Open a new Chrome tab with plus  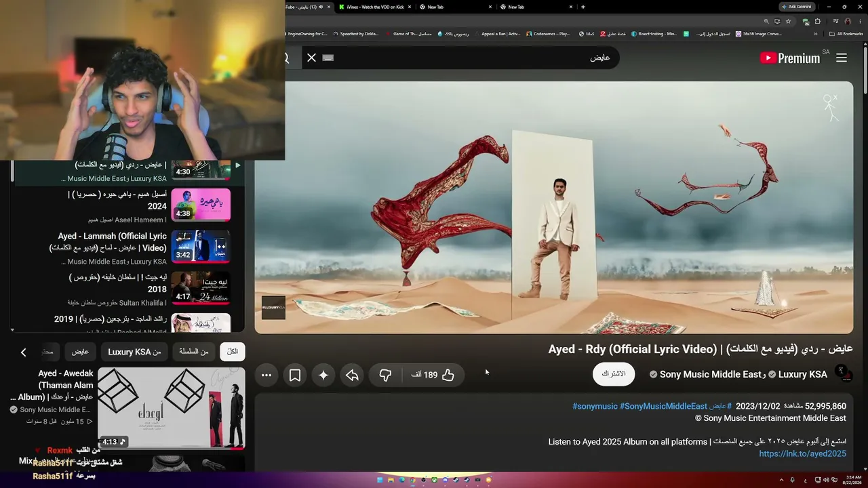[583, 7]
